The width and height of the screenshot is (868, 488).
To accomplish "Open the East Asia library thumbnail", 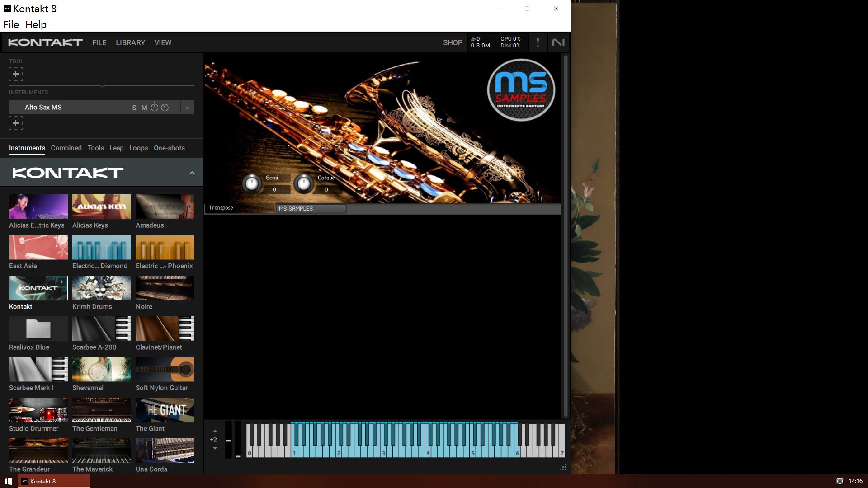I will [x=38, y=247].
